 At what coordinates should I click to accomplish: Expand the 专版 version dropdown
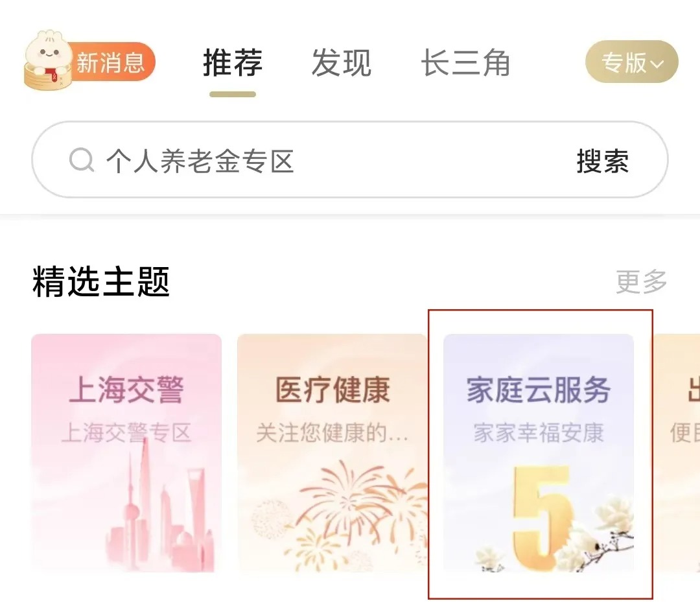click(632, 62)
